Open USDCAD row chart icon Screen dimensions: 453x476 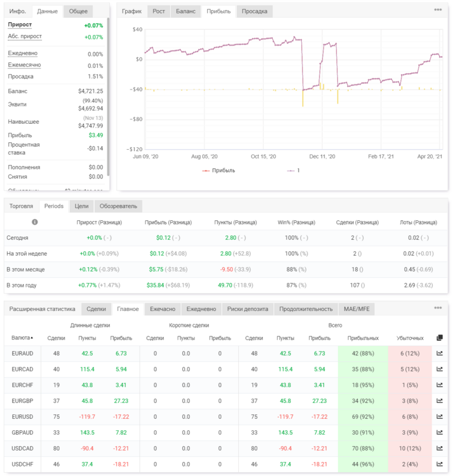pyautogui.click(x=440, y=448)
